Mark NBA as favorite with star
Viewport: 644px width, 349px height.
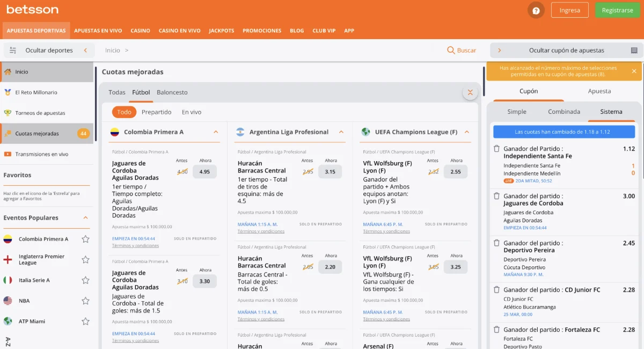[85, 301]
